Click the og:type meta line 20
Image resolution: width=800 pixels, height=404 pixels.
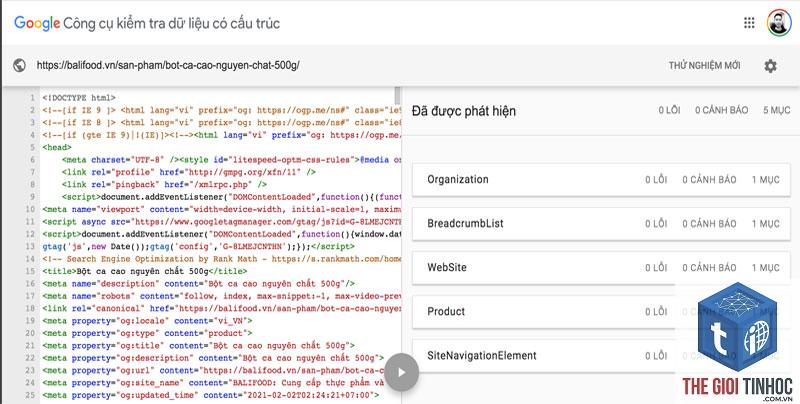point(147,333)
